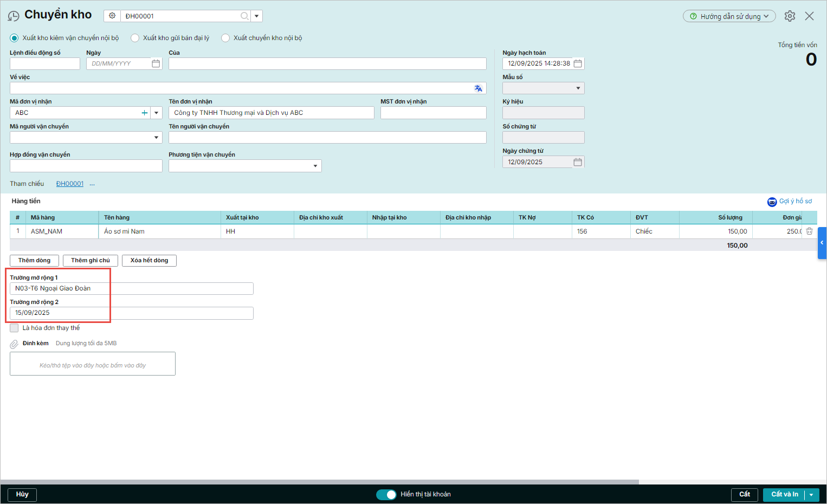Click the search icon in ĐH00001 box
Image resolution: width=827 pixels, height=504 pixels.
pyautogui.click(x=244, y=16)
